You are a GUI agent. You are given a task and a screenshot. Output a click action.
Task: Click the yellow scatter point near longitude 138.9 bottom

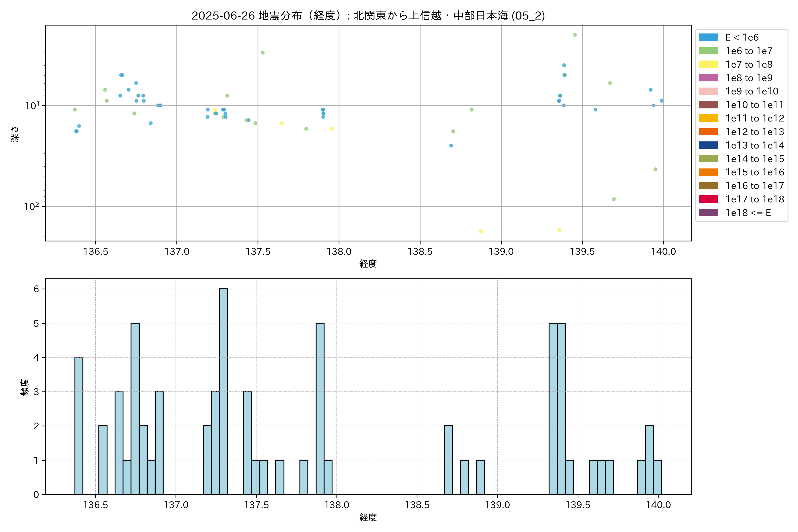pyautogui.click(x=481, y=231)
